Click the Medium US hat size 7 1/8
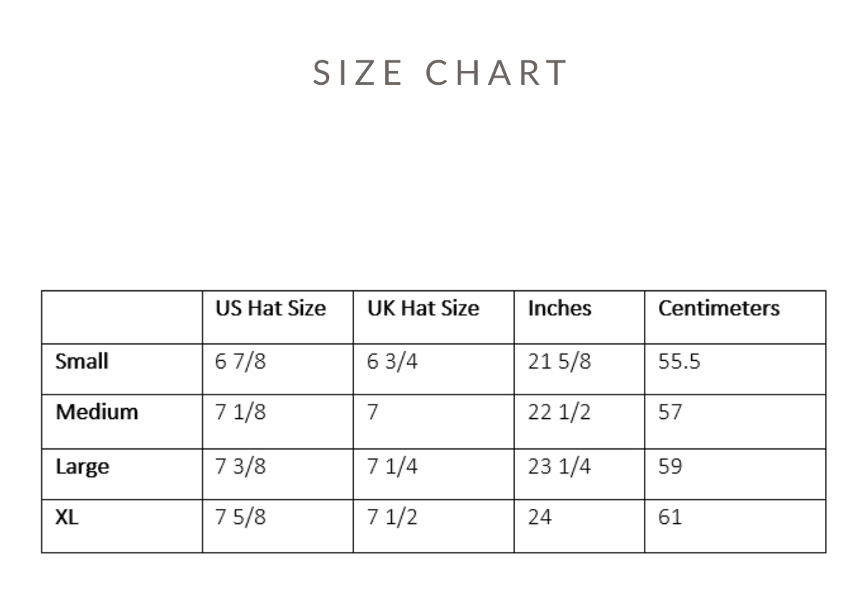Screen dimensions: 868x595 click(240, 412)
